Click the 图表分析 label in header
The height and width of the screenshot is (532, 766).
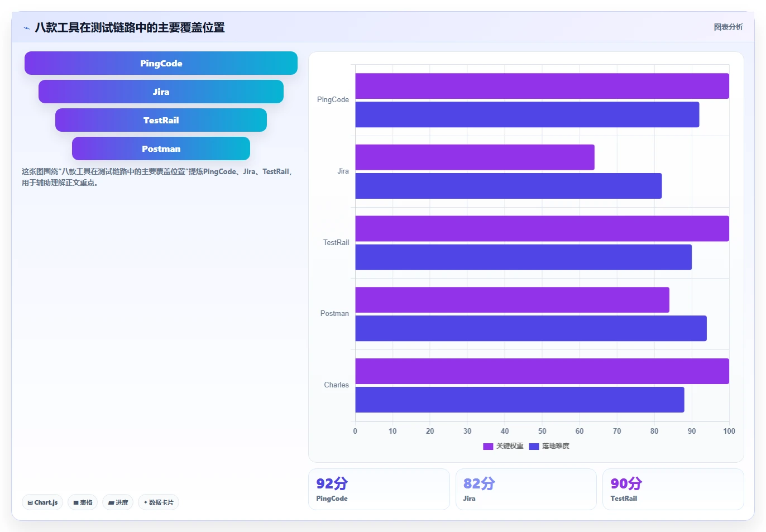[728, 27]
